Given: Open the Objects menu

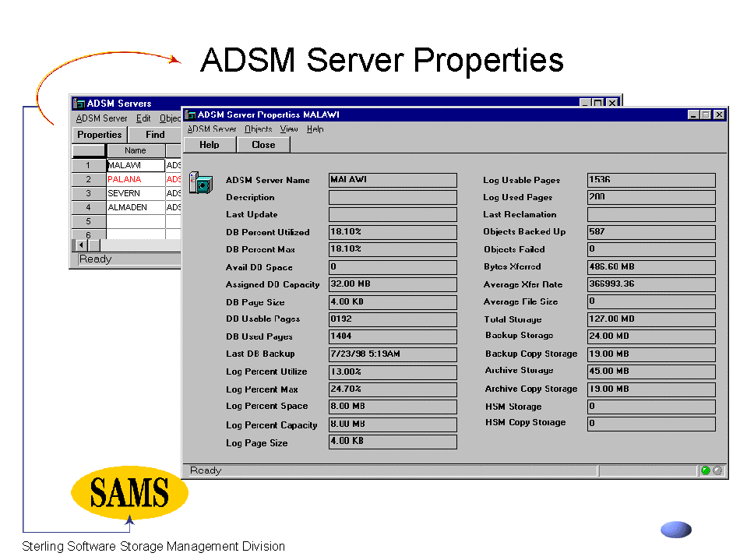Looking at the screenshot, I should click(x=258, y=129).
